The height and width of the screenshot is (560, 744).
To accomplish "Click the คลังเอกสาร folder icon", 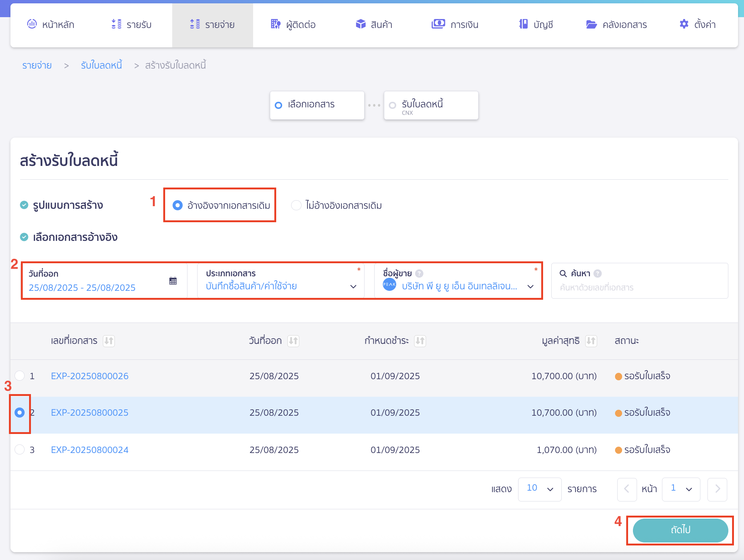I will (x=591, y=24).
